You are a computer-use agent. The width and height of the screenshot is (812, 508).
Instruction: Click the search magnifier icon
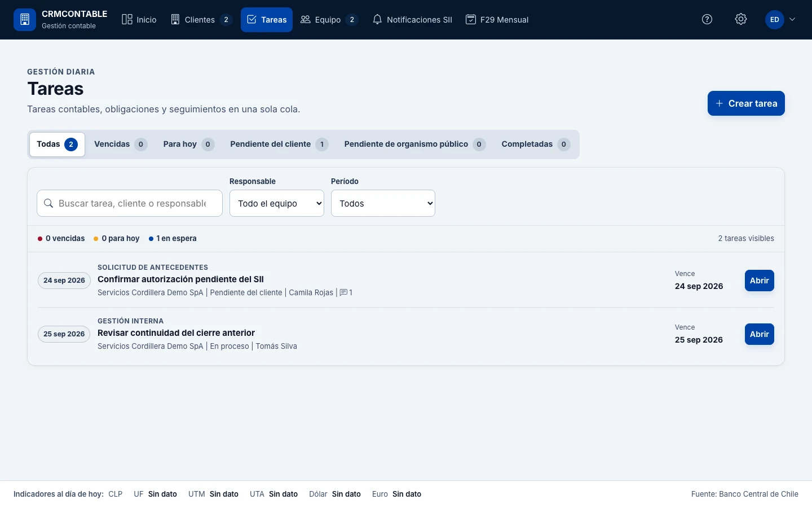(x=48, y=203)
